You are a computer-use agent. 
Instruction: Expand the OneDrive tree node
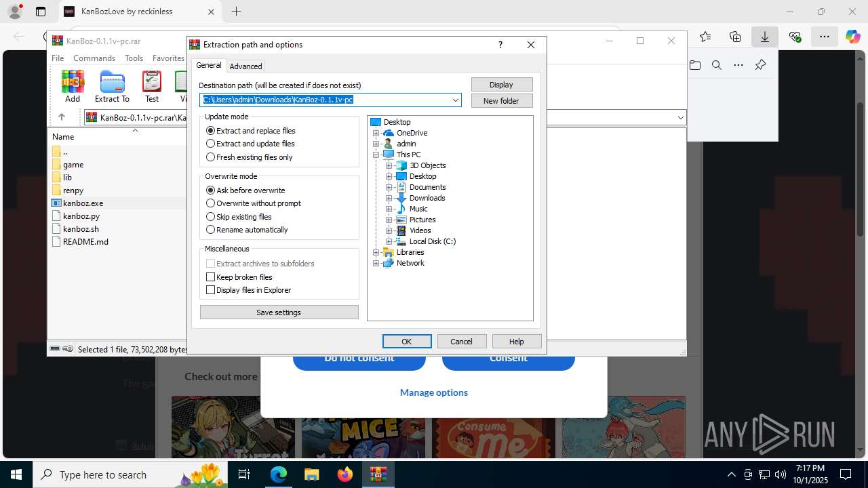(376, 133)
